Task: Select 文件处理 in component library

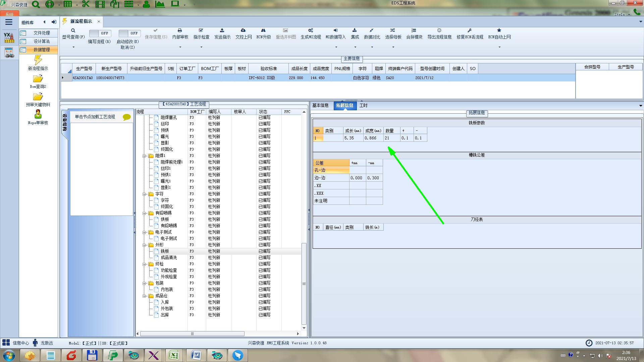Action: (x=42, y=33)
